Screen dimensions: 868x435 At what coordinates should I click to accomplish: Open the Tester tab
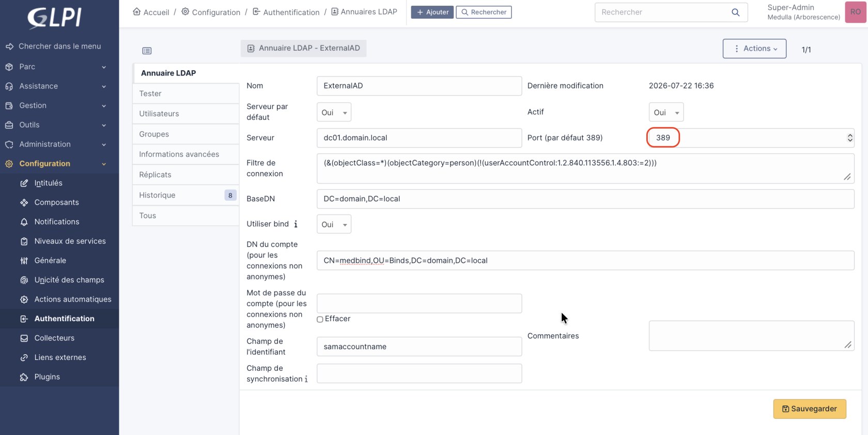(x=185, y=94)
